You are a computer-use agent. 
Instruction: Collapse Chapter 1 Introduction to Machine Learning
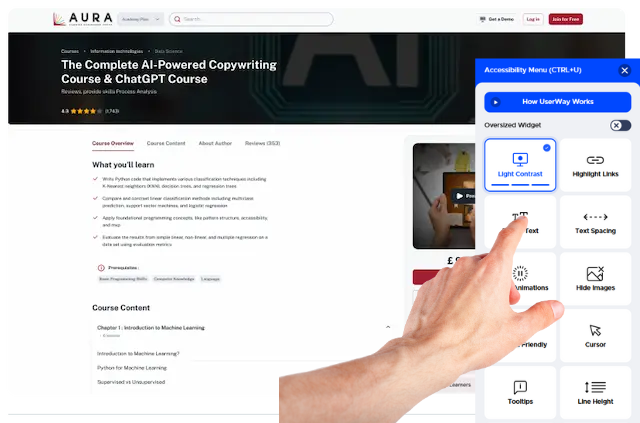pos(388,327)
